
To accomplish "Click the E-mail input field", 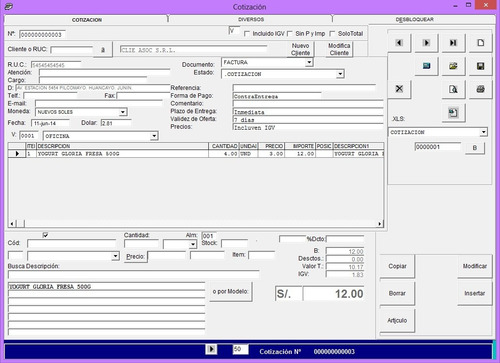I will coord(99,103).
